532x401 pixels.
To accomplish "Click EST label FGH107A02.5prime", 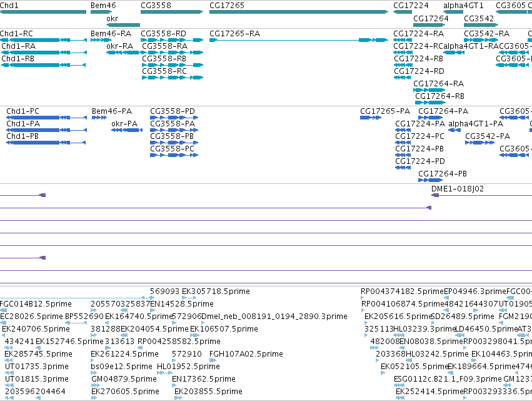I will [x=246, y=354].
